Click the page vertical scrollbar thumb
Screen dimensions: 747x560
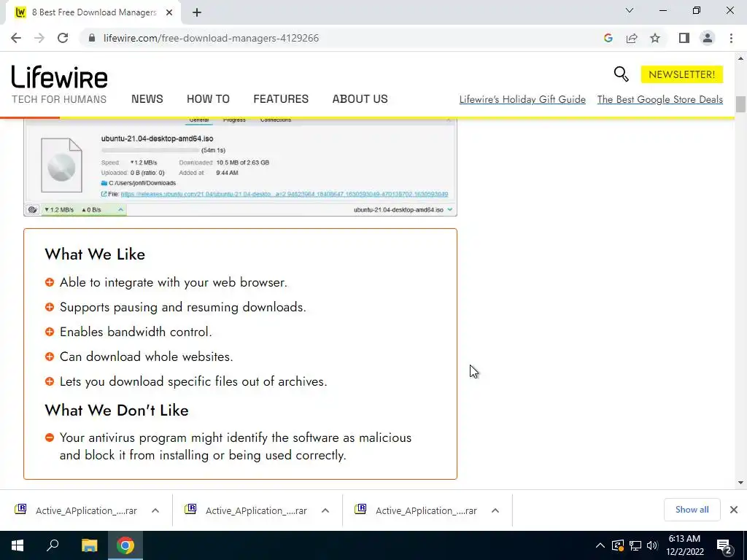[740, 104]
